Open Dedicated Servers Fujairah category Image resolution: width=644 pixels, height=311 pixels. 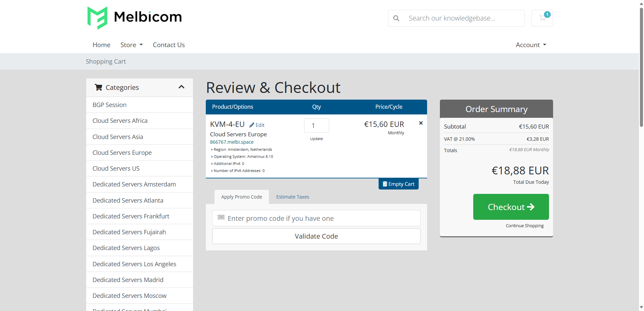coord(139,232)
